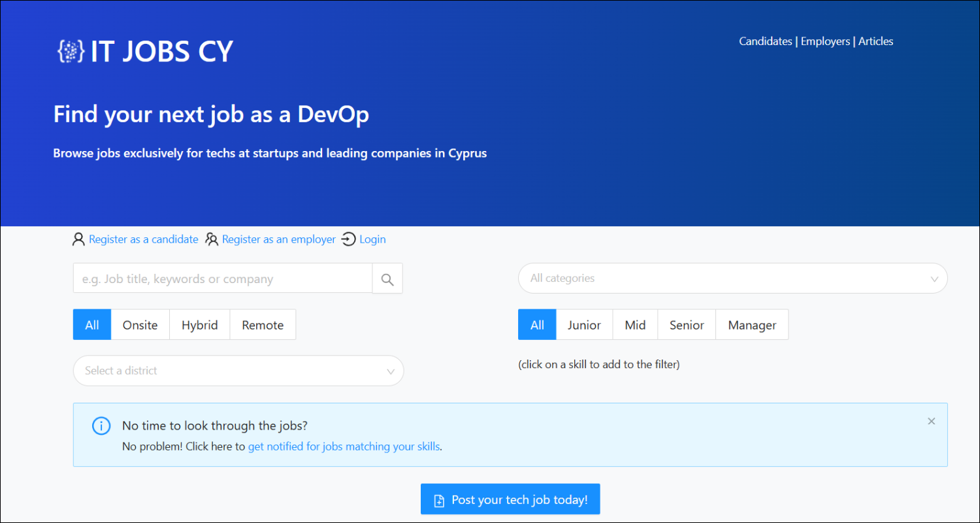Expand the Select a district dropdown
The image size is (980, 523).
click(238, 371)
